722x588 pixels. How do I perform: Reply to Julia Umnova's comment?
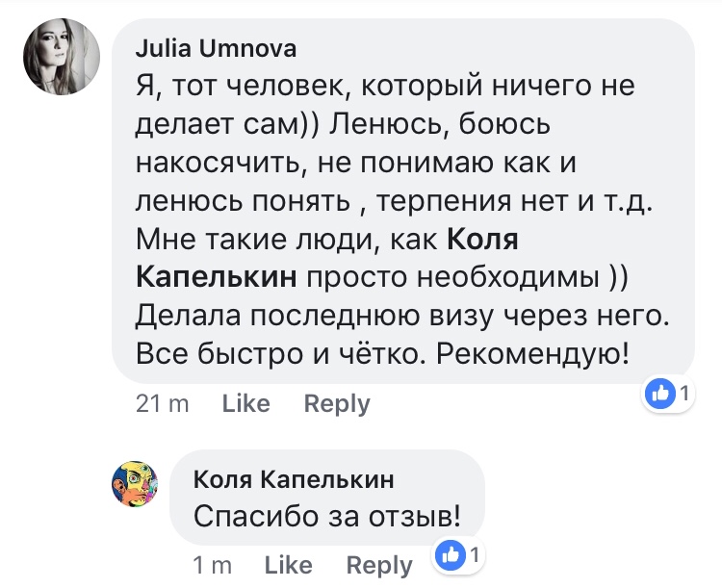pyautogui.click(x=337, y=404)
